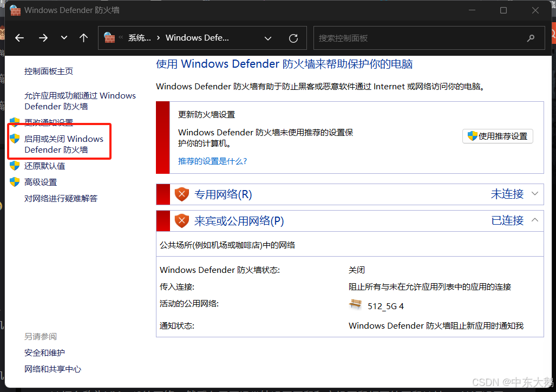Select 公共场所(例如机场或咖啡店)中的网络 description
This screenshot has height=392, width=556.
coord(227,245)
